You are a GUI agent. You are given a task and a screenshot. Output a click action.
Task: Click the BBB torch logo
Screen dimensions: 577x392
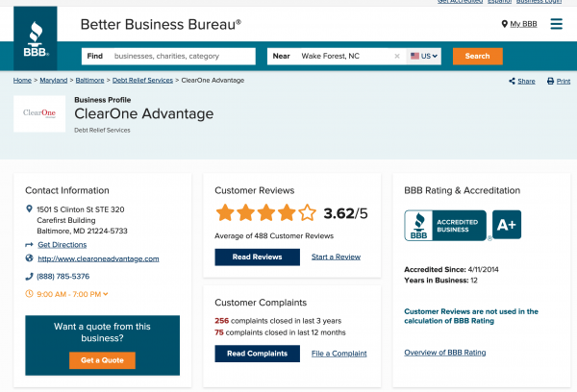(x=36, y=38)
